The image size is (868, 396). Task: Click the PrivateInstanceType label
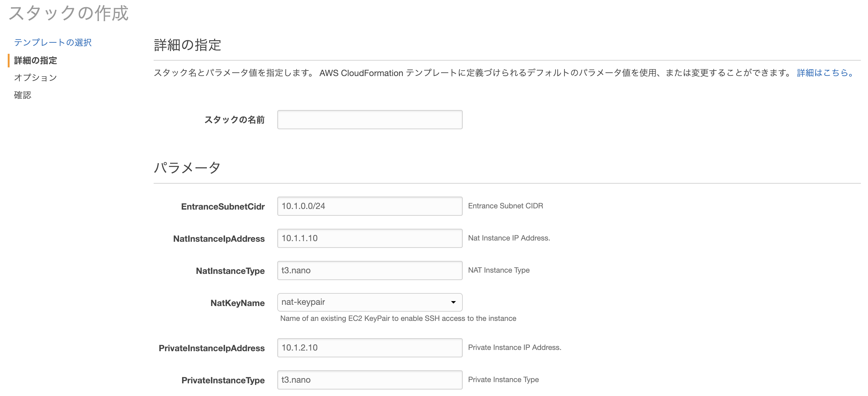tap(223, 380)
